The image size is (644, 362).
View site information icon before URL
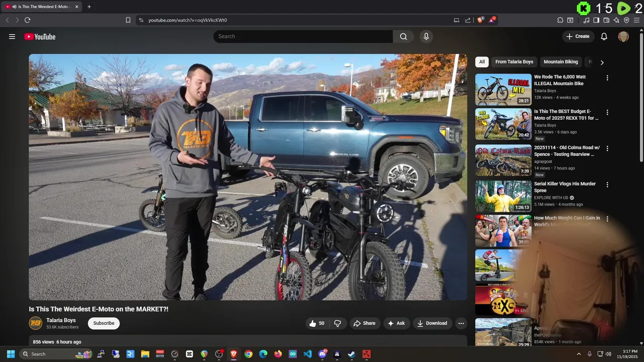point(141,20)
